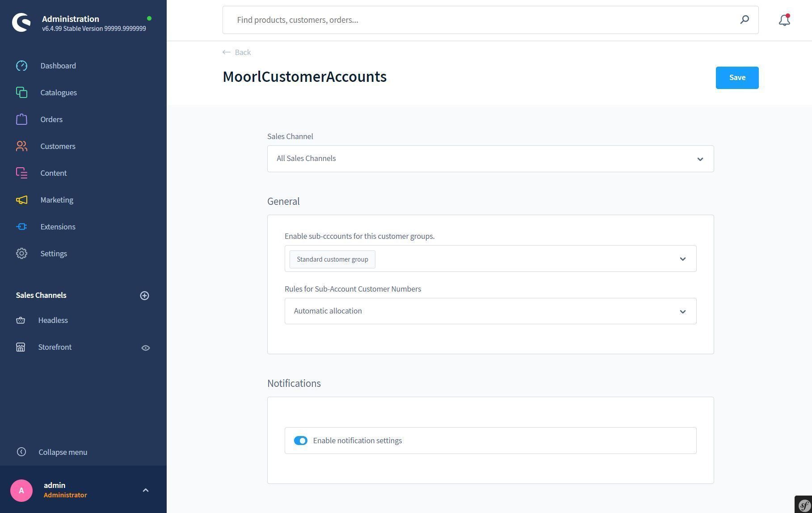The image size is (812, 513).
Task: Click the Orders shopping bag icon
Action: point(21,119)
